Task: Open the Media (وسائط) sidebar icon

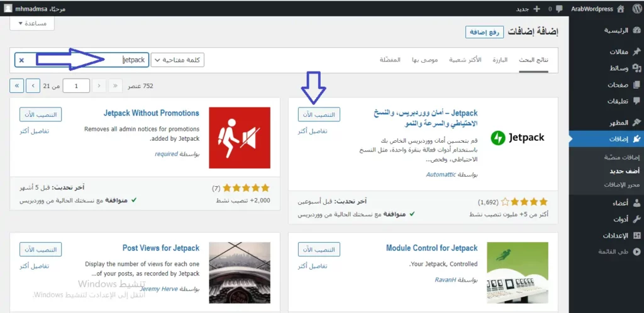Action: coord(636,68)
